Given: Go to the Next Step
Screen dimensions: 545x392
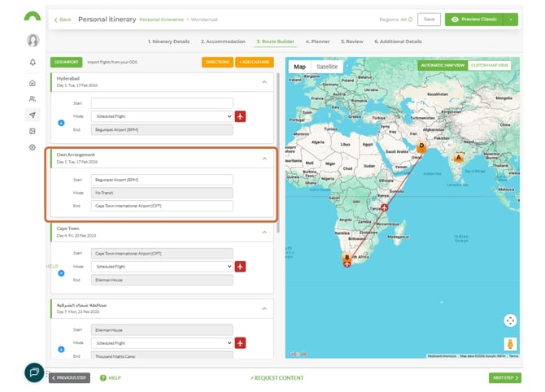Looking at the screenshot, I should coord(505,377).
